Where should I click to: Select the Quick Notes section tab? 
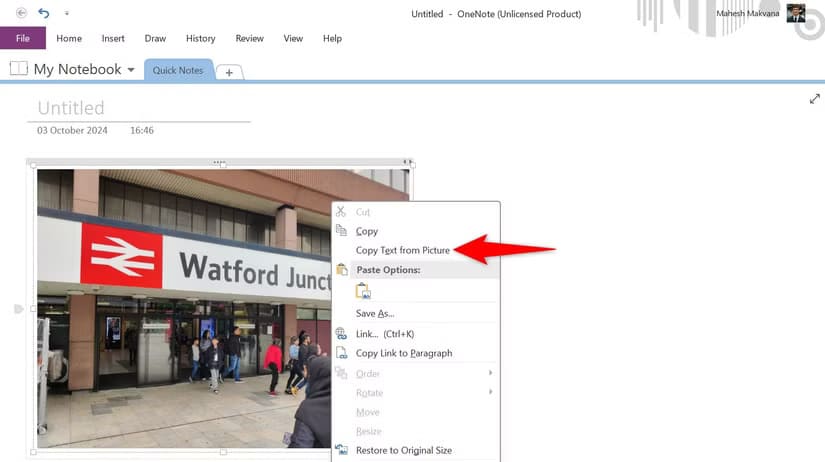pyautogui.click(x=178, y=70)
